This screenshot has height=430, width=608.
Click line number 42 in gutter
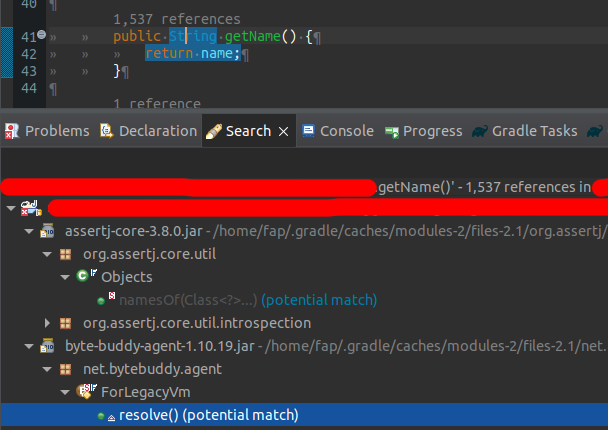click(x=29, y=54)
